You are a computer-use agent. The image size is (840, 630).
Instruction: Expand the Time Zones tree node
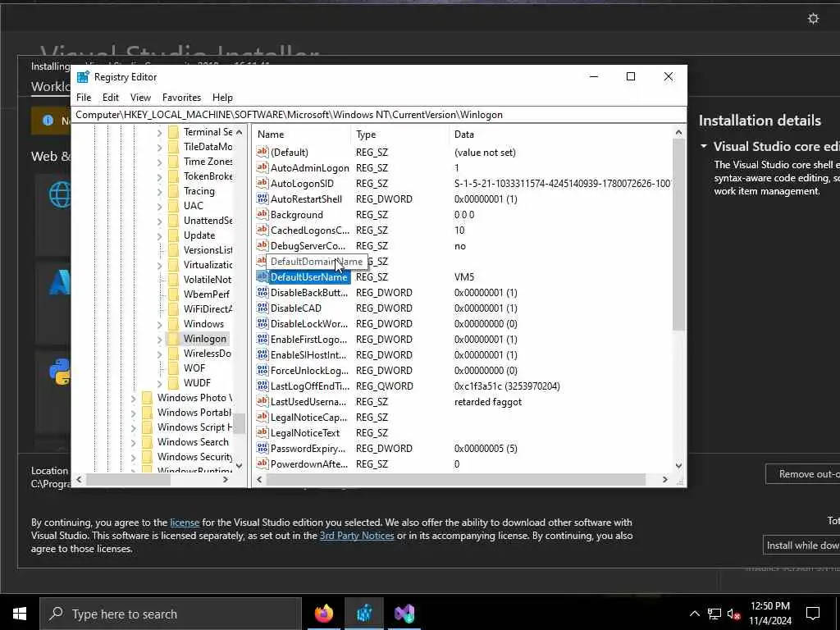pos(159,162)
